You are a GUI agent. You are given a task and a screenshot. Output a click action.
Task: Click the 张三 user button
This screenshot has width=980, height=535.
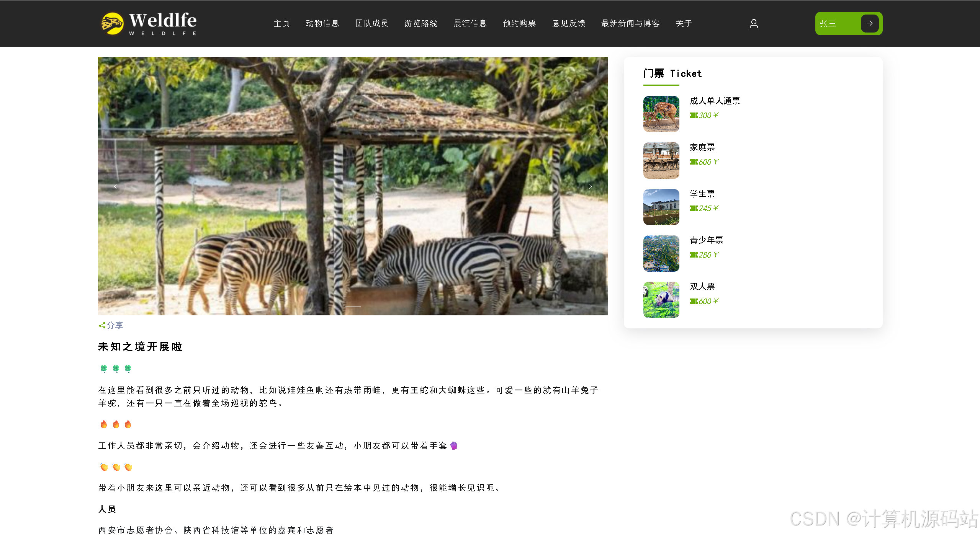pyautogui.click(x=849, y=23)
